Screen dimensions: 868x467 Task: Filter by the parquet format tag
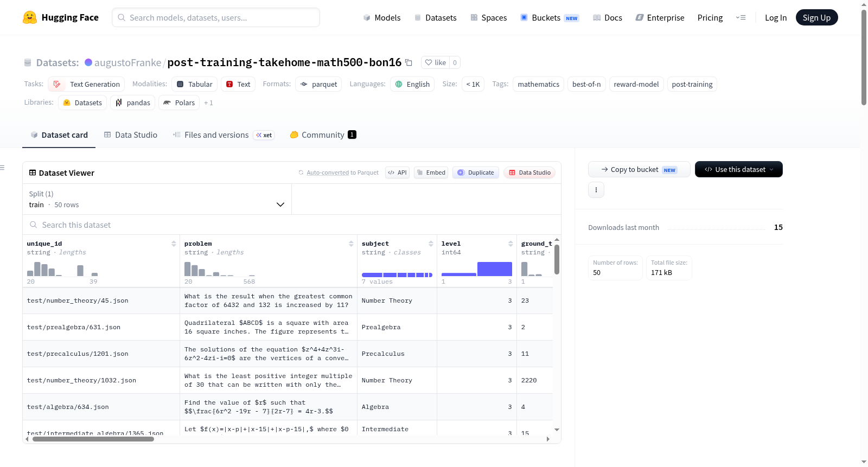point(318,84)
